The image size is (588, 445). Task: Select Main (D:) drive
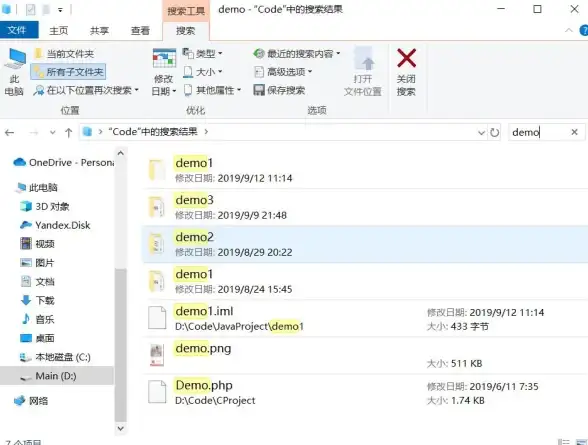tap(57, 376)
